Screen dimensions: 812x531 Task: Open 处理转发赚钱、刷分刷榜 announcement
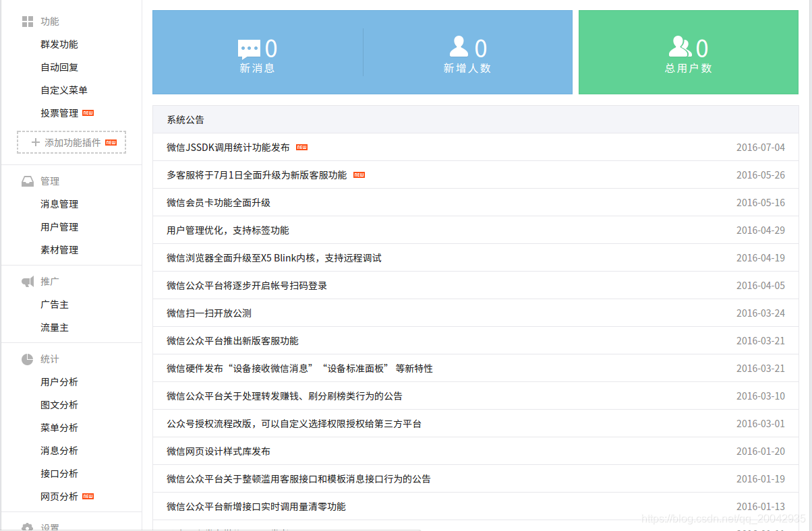(285, 396)
